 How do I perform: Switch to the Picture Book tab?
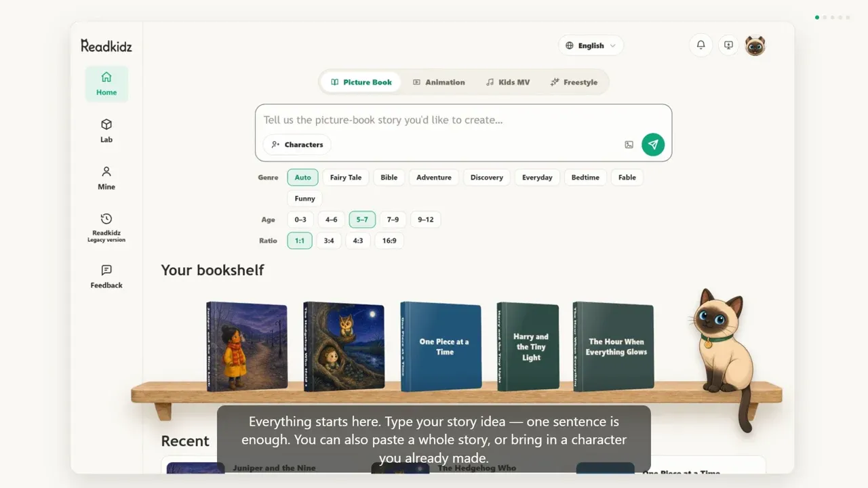tap(361, 82)
